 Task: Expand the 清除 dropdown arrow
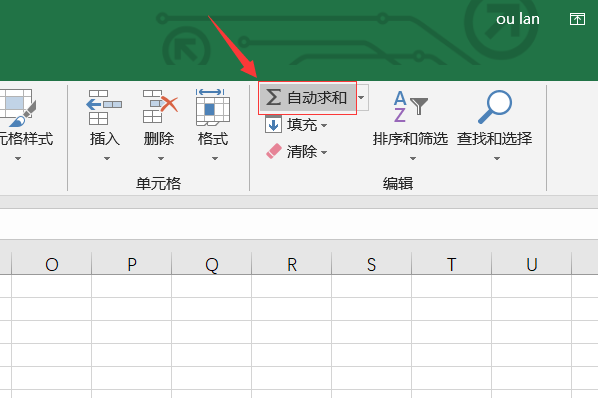point(324,152)
